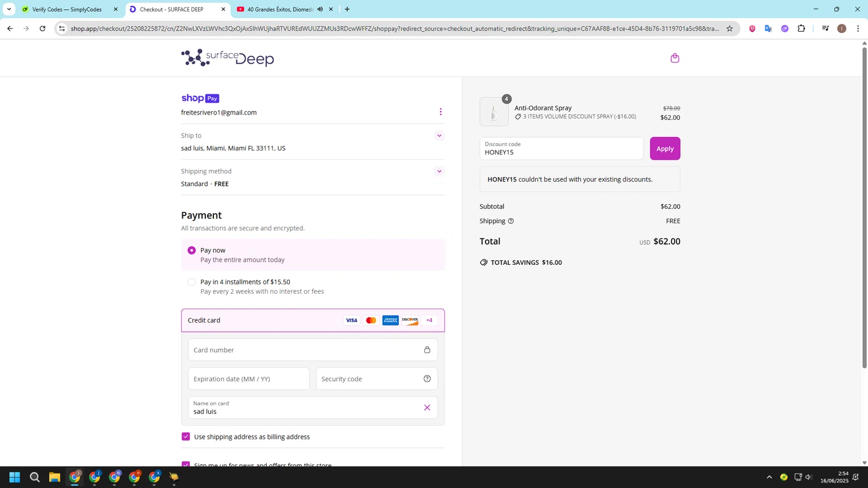This screenshot has height=488, width=868.
Task: Open the Google Translate extension icon
Action: click(768, 28)
